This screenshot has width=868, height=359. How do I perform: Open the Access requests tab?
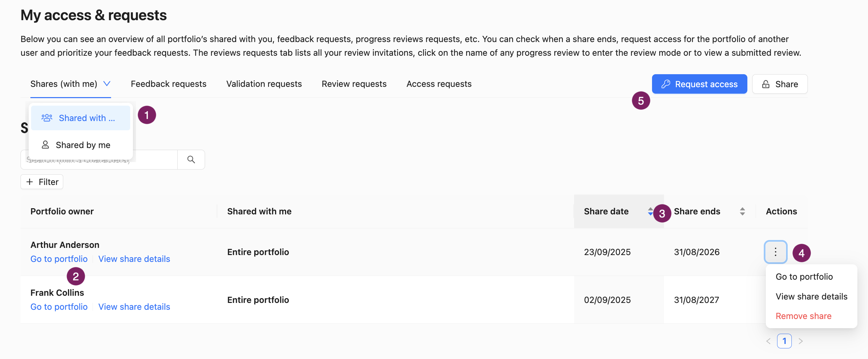pyautogui.click(x=439, y=84)
